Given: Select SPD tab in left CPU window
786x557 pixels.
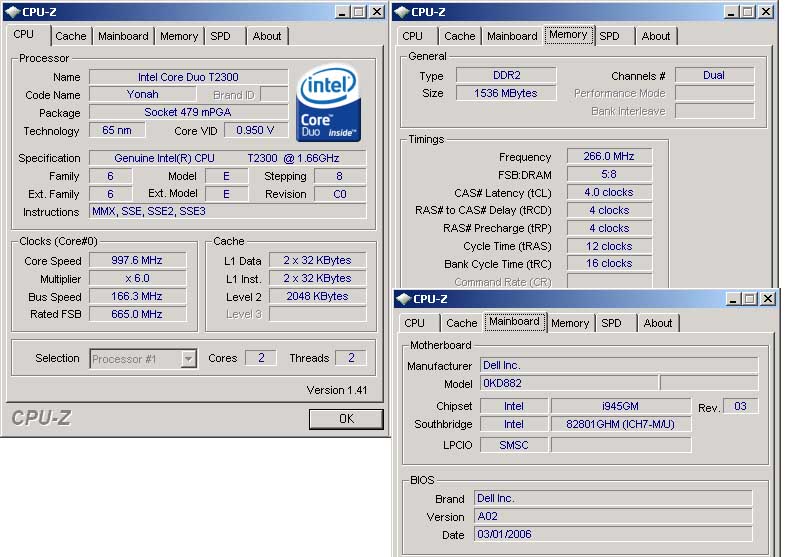Looking at the screenshot, I should [220, 36].
